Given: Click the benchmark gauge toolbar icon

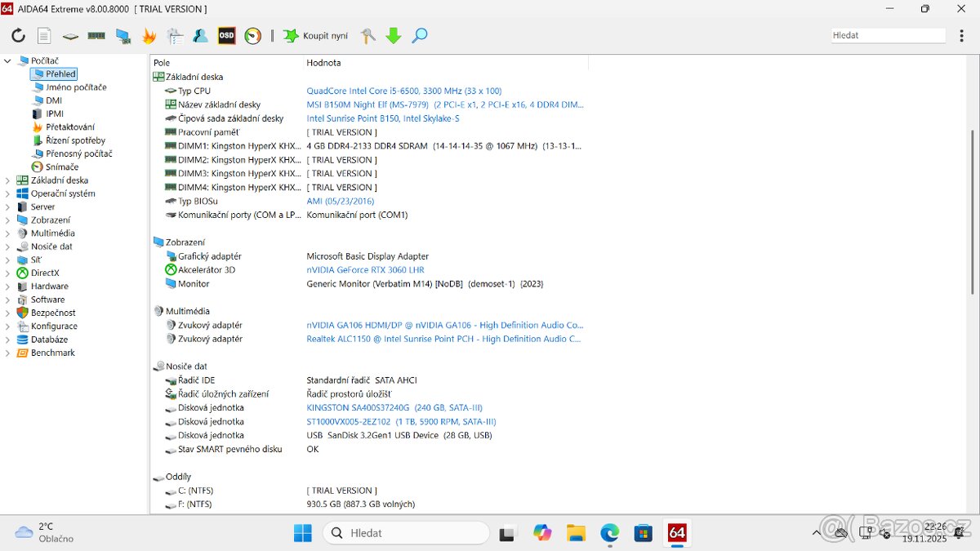Looking at the screenshot, I should click(x=252, y=36).
